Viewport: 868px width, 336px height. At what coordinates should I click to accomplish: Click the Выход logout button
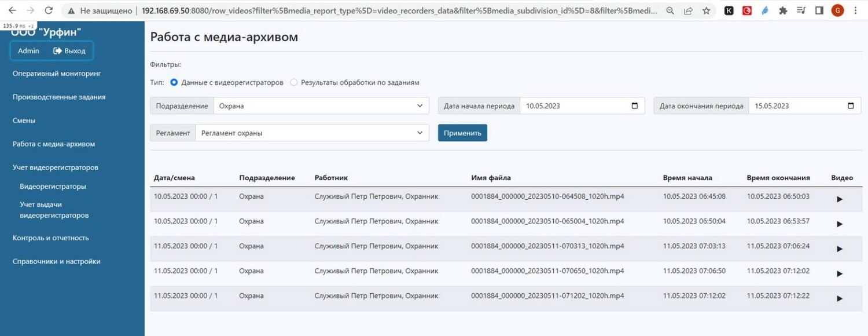click(x=69, y=51)
